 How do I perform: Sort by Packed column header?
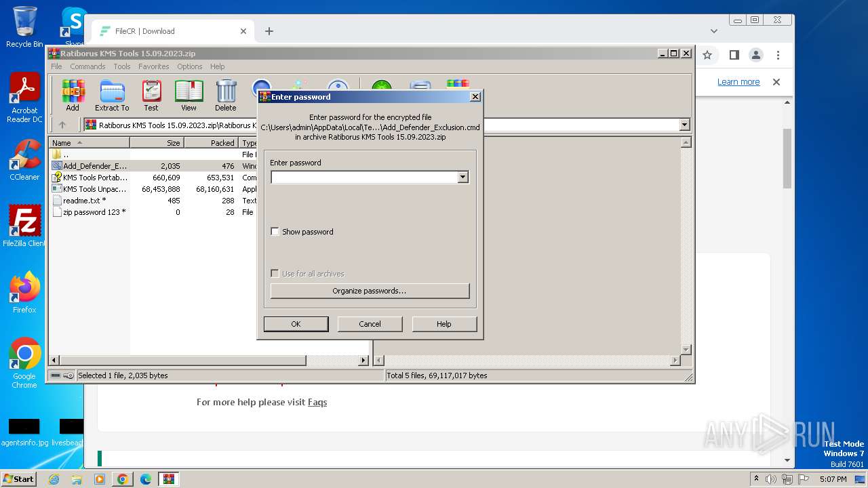(212, 143)
